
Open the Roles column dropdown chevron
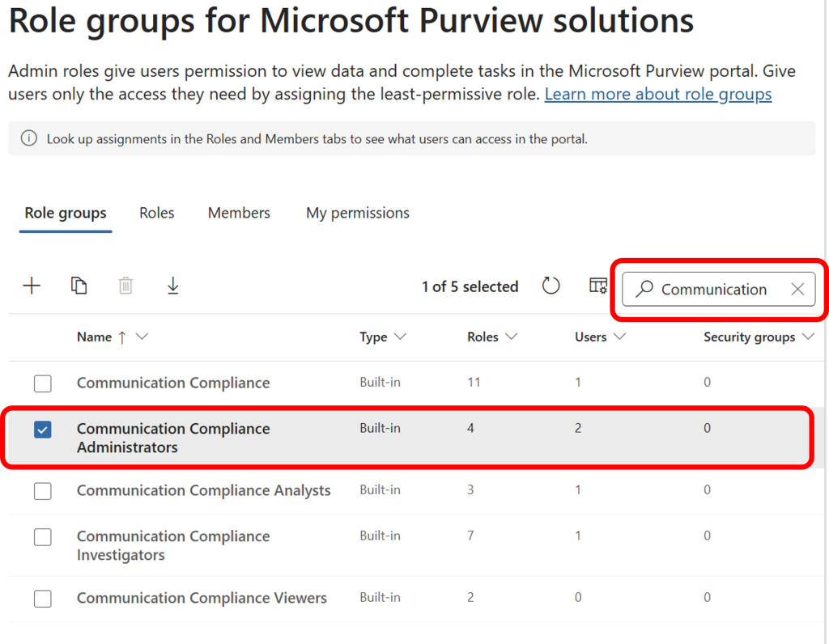pyautogui.click(x=512, y=337)
